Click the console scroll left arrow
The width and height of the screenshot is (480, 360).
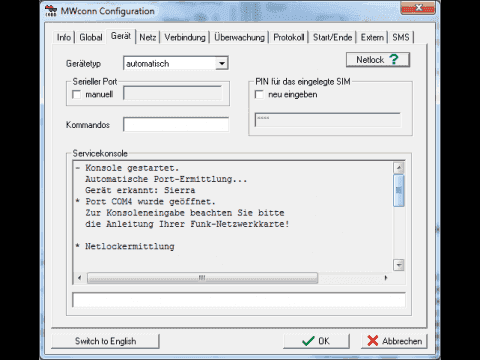pos(79,278)
